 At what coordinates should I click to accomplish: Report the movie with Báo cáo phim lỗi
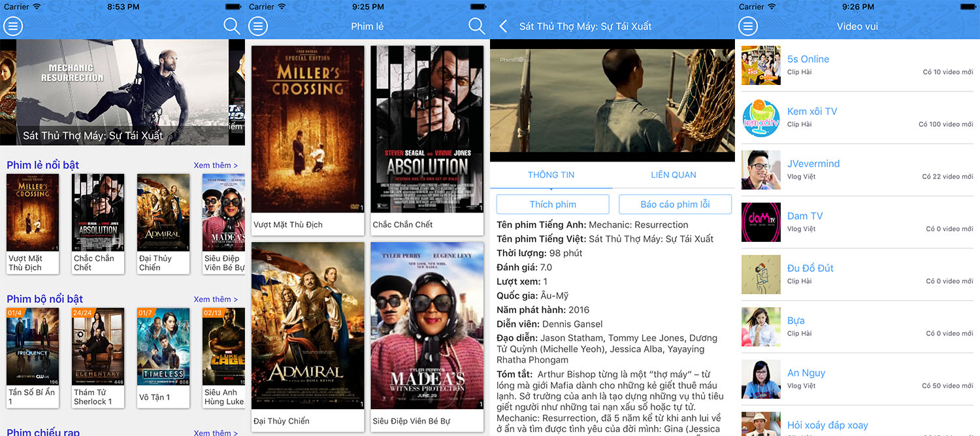click(x=675, y=204)
